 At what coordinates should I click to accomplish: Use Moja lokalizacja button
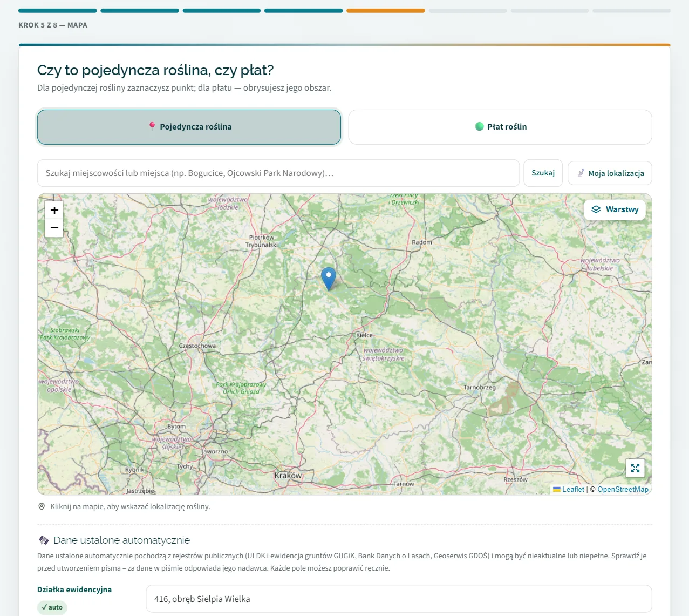point(610,173)
